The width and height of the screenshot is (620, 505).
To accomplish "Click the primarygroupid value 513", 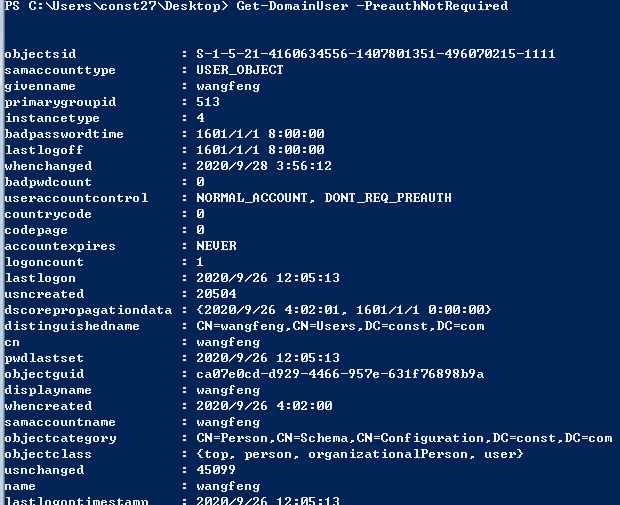I will pyautogui.click(x=208, y=102).
